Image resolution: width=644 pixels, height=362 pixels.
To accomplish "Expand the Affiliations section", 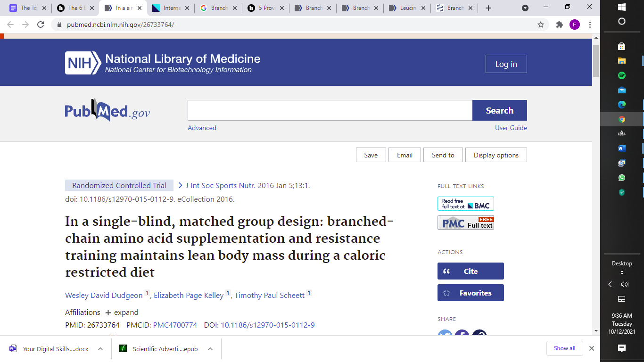I will point(122,313).
